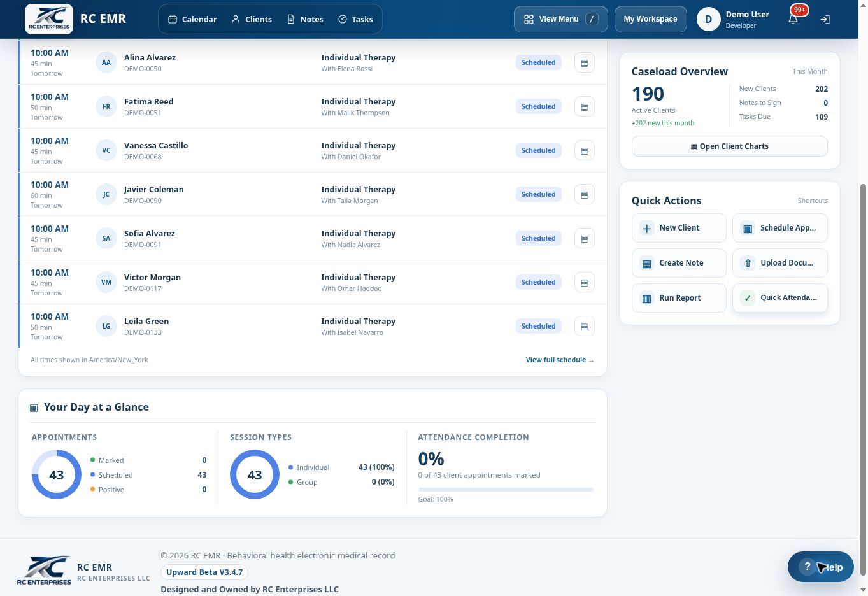Click the Demo User D avatar
868x596 pixels.
(x=708, y=19)
